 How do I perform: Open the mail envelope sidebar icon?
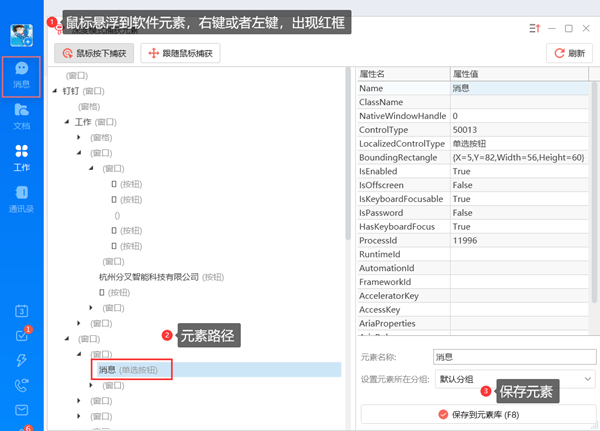point(21,410)
